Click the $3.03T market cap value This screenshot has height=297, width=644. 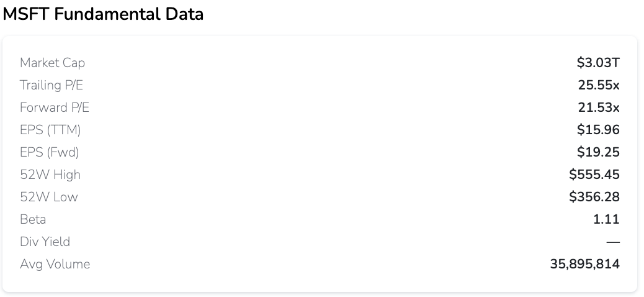click(x=598, y=63)
